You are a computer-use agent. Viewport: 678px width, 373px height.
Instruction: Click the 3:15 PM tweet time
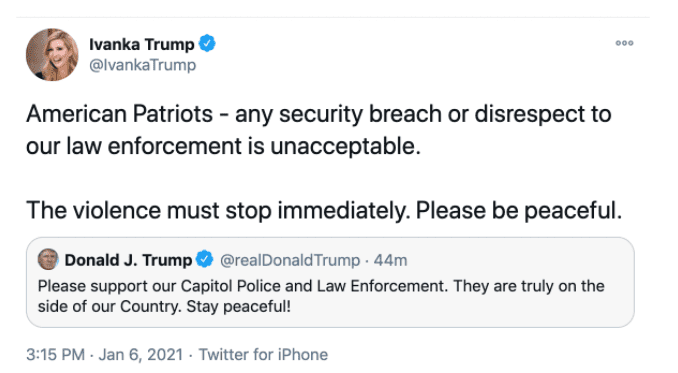55,354
